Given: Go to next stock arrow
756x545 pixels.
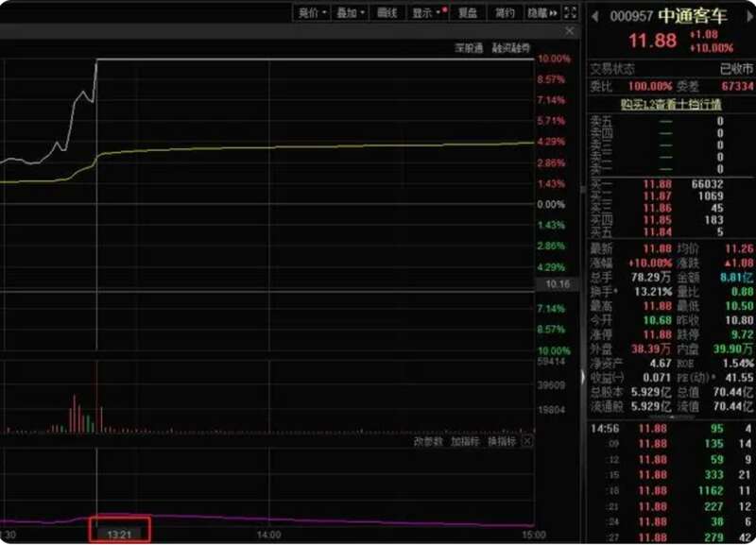Looking at the screenshot, I should tap(750, 16).
